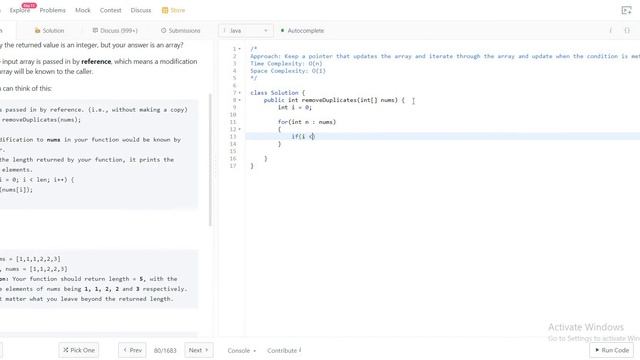This screenshot has width=640, height=360.
Task: Click line number 17 in the gutter
Action: tap(233, 166)
